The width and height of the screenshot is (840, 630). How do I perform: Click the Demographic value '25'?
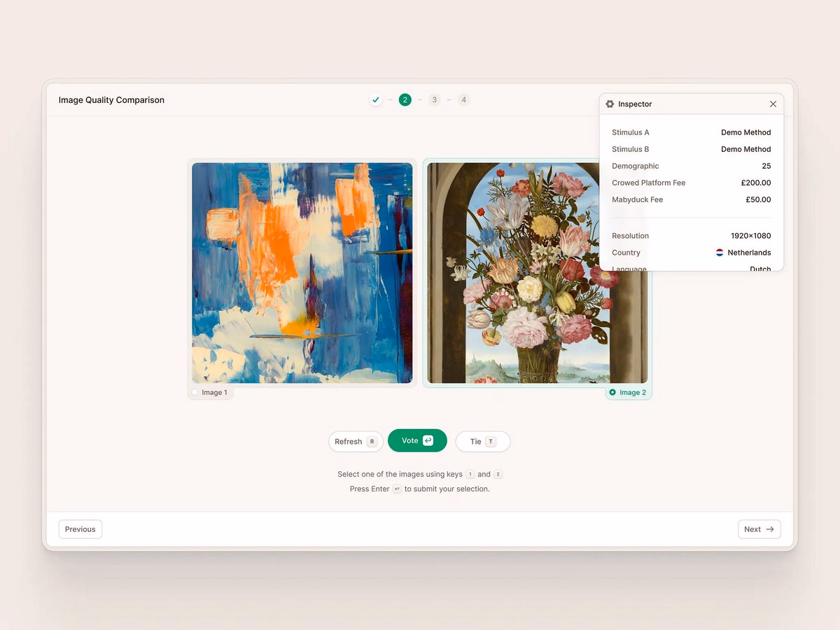(x=766, y=166)
